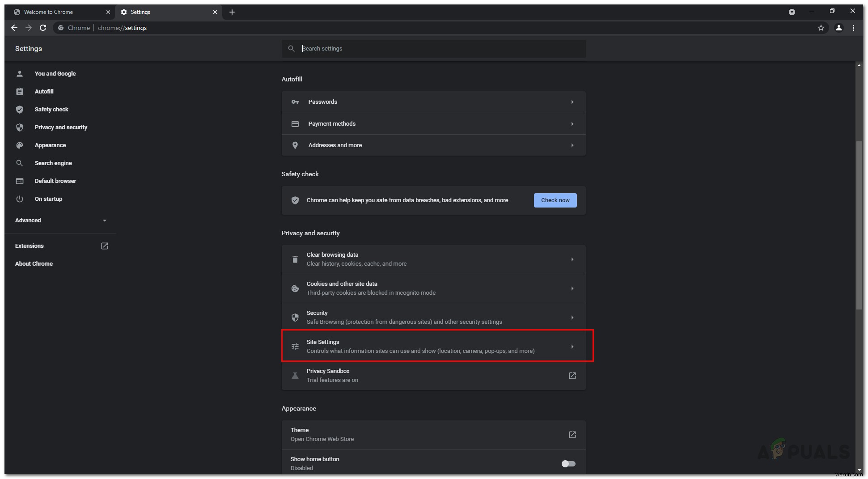Screen dimensions: 868x479
Task: Click the On startup power icon
Action: pyautogui.click(x=20, y=199)
